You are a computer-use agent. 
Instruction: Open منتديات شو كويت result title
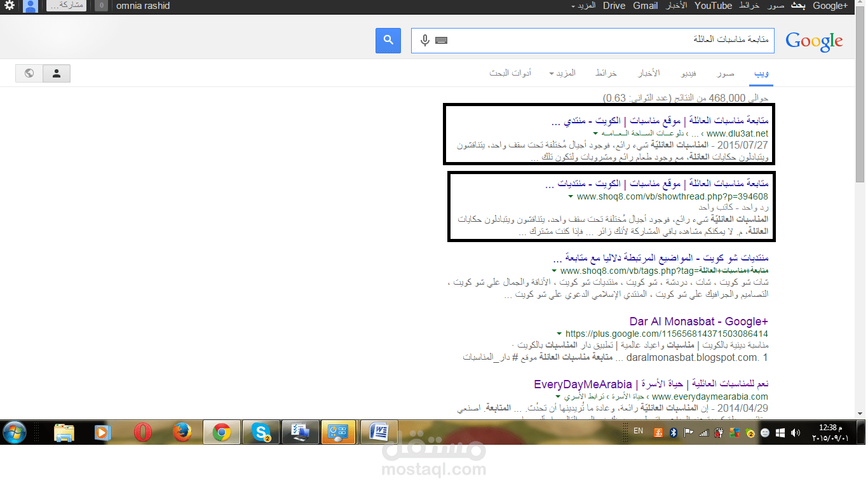tap(661, 259)
